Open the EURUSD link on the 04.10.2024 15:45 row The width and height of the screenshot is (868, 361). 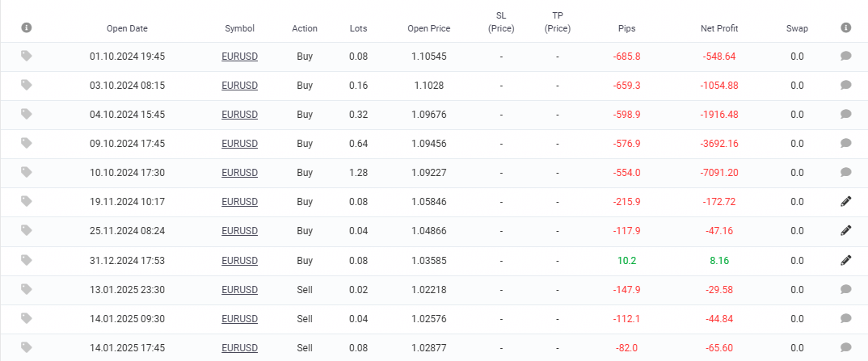pos(240,115)
